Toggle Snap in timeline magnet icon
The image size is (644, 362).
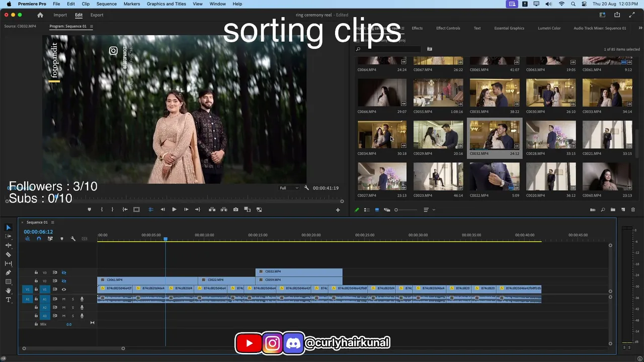coord(39,238)
